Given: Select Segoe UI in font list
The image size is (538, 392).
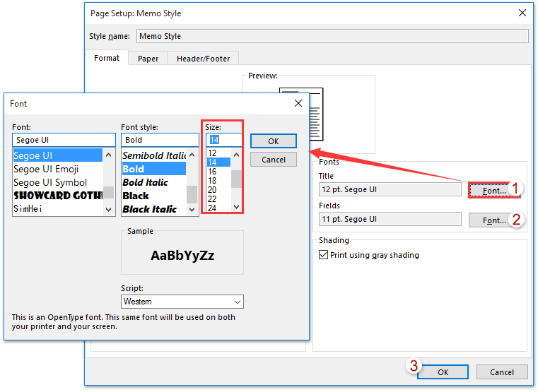Looking at the screenshot, I should click(x=58, y=155).
